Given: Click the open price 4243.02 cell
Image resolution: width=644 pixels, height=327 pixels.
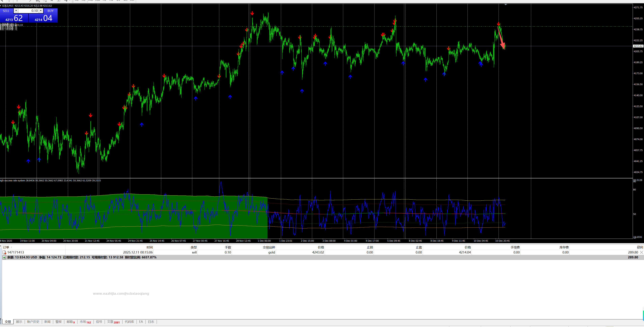Looking at the screenshot, I should [318, 252].
